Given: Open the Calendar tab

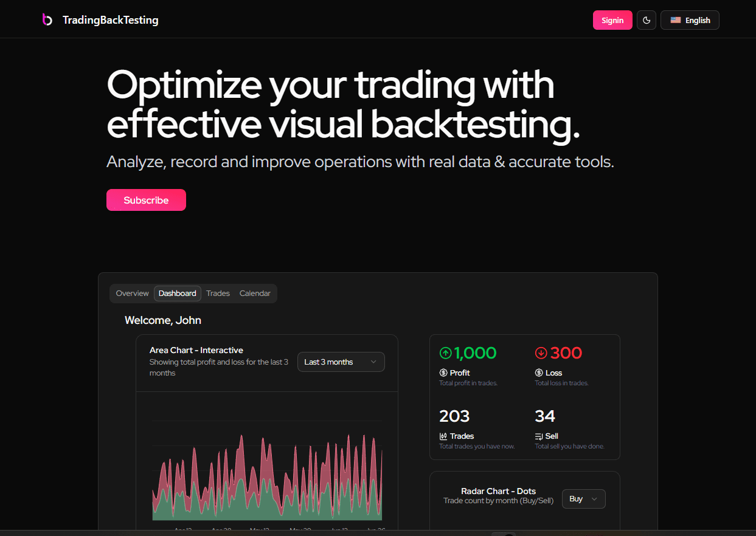Looking at the screenshot, I should 255,293.
